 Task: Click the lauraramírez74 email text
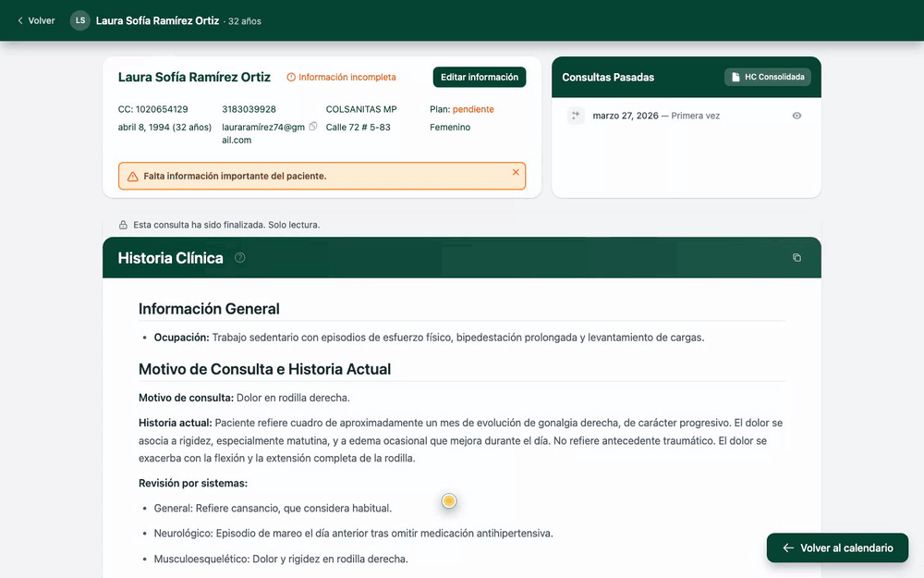262,133
